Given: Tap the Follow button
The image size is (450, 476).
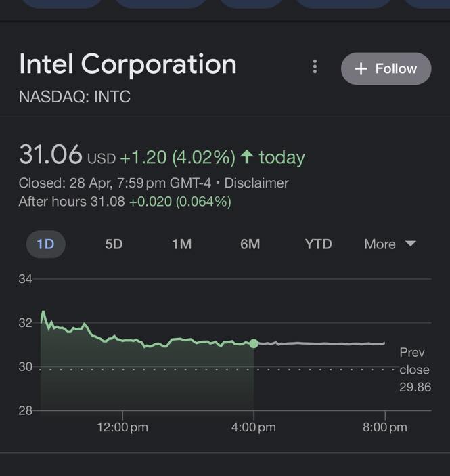Looking at the screenshot, I should [386, 68].
